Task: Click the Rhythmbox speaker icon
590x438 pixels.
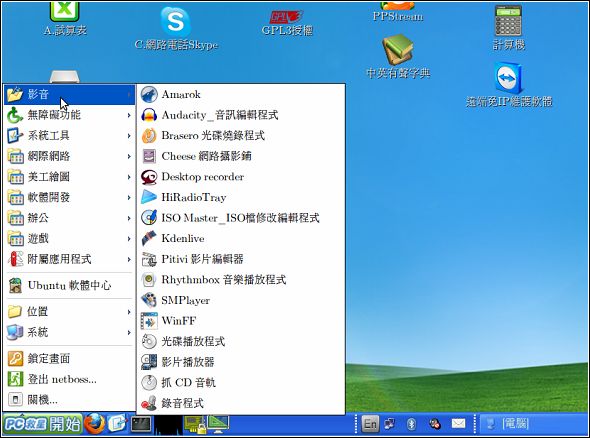Action: [149, 280]
